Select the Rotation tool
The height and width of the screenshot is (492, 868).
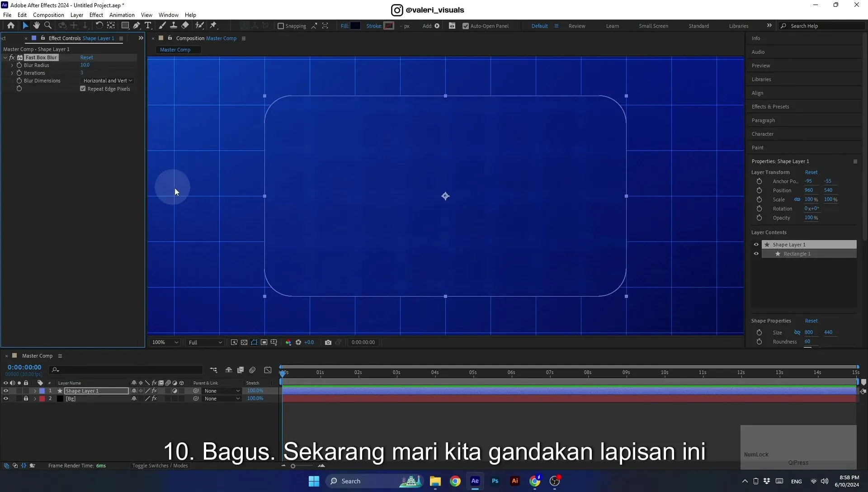99,26
